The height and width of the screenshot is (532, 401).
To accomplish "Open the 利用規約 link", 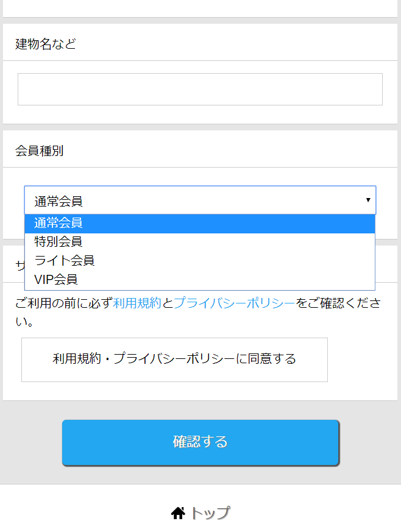I will click(137, 303).
